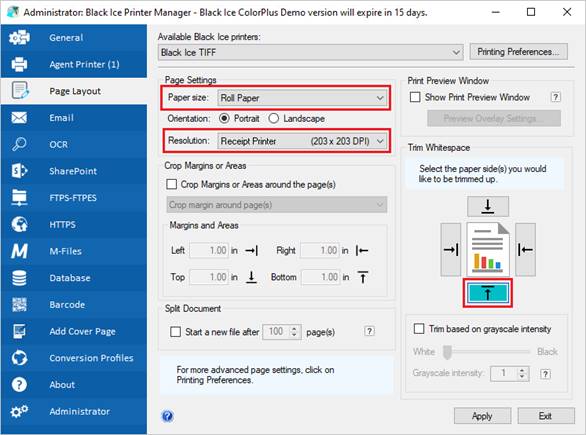Image resolution: width=586 pixels, height=435 pixels.
Task: Open help for Grayscale intensity
Action: 545,374
